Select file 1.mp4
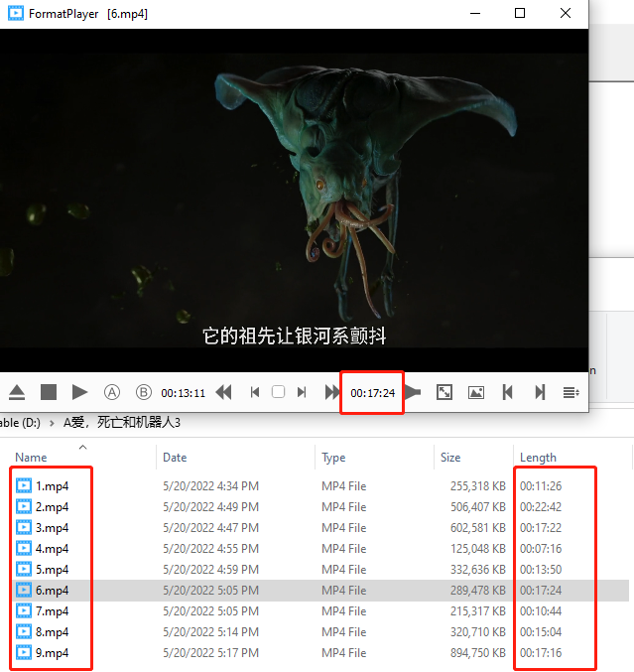 52,486
